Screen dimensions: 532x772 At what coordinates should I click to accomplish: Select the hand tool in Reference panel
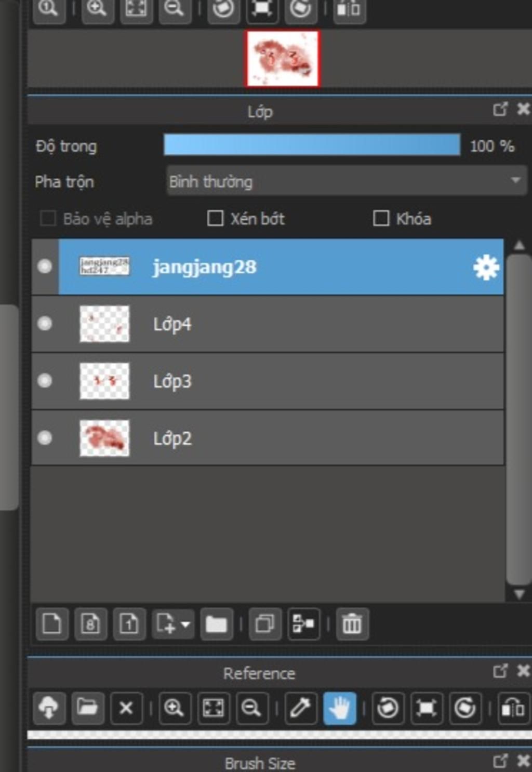coord(340,708)
